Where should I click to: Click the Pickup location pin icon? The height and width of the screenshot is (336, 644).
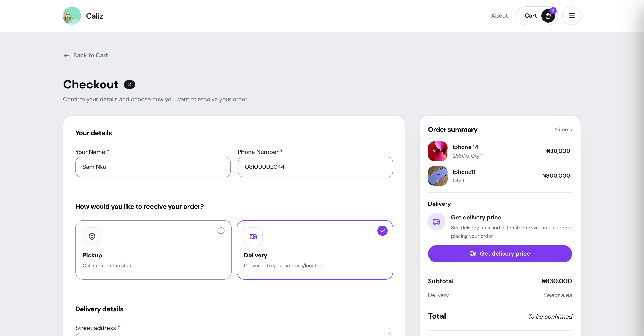point(92,236)
